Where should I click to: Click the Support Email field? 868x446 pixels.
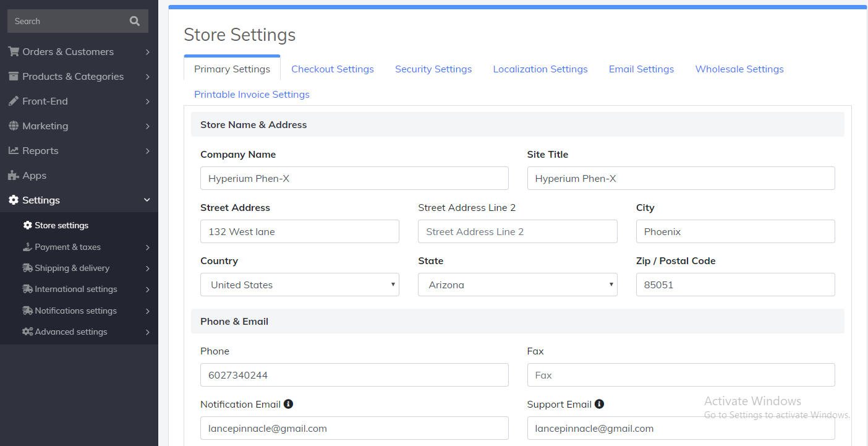[x=681, y=428]
